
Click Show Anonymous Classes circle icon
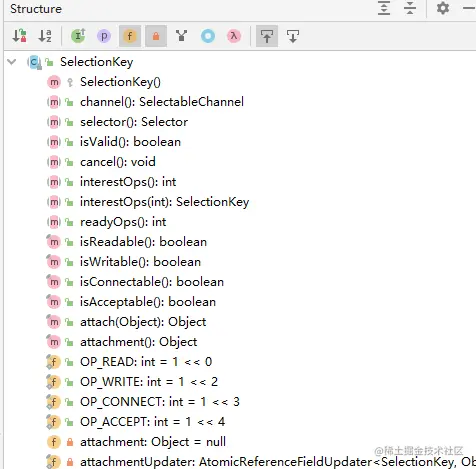tap(208, 36)
